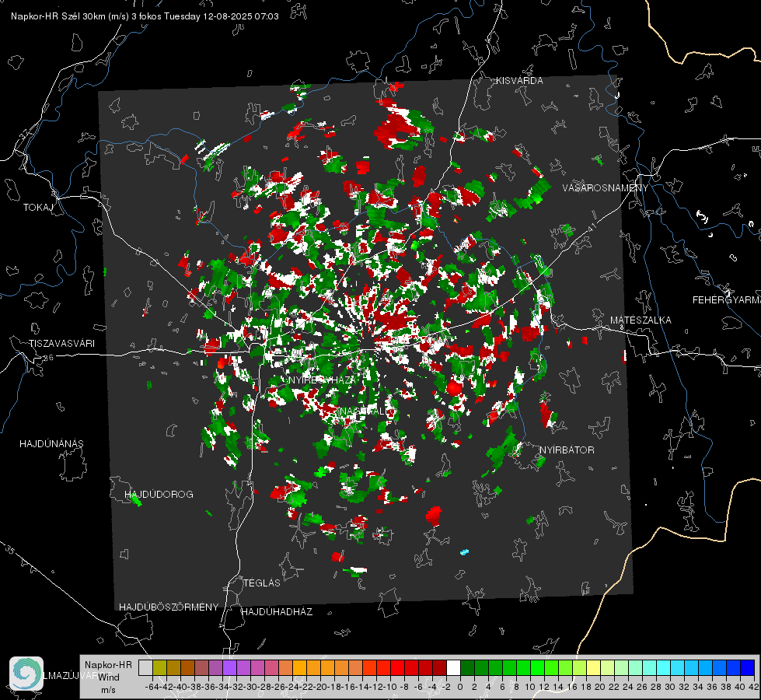The height and width of the screenshot is (700, 761).
Task: Click the legend value '30'
Action: coord(670,687)
